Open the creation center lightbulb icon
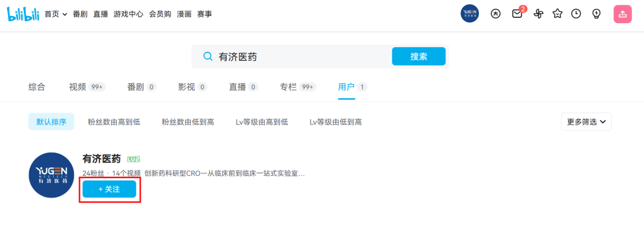 point(596,14)
